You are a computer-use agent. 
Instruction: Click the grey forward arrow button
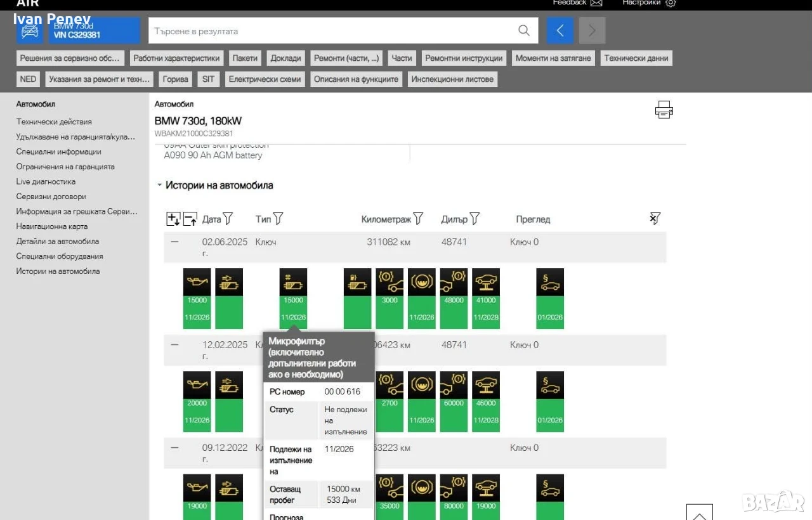pos(592,30)
